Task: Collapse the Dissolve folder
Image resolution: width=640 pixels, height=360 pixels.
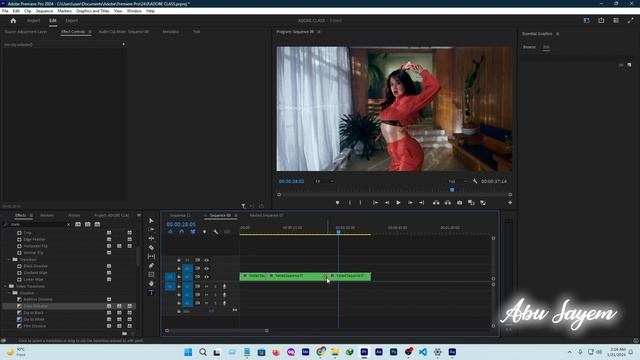Action: tap(9, 293)
